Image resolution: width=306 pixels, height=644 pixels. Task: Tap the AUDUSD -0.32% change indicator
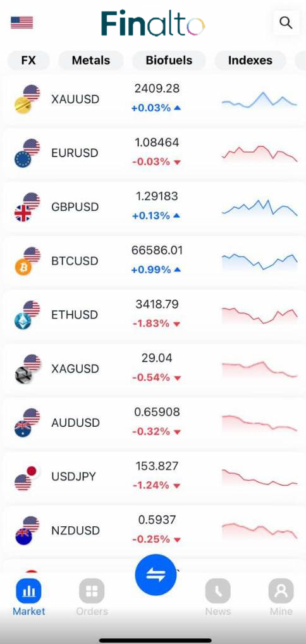pos(157,432)
